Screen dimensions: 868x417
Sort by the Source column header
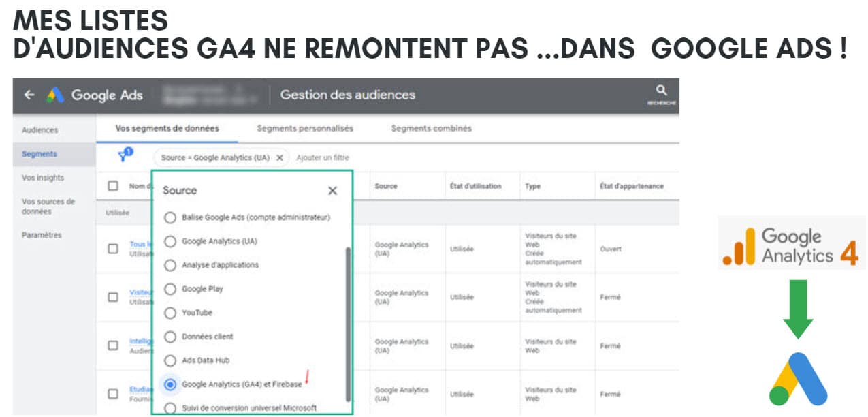click(x=386, y=186)
